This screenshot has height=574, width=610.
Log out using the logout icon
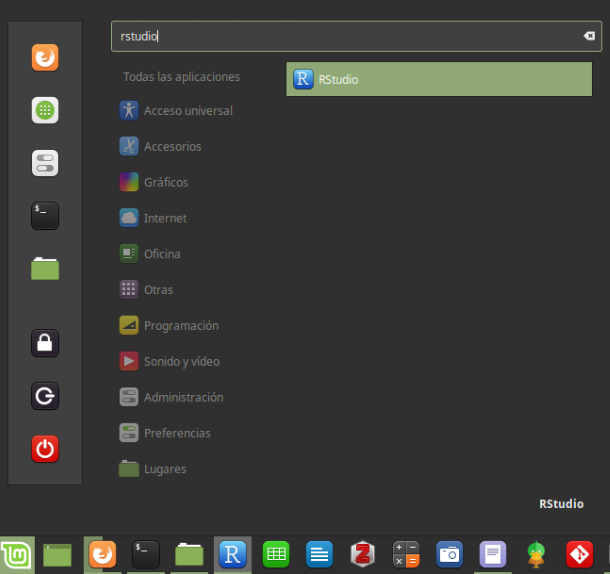45,396
